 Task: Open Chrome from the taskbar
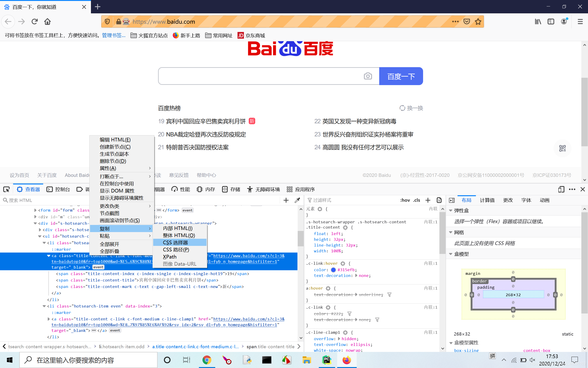[x=207, y=360]
